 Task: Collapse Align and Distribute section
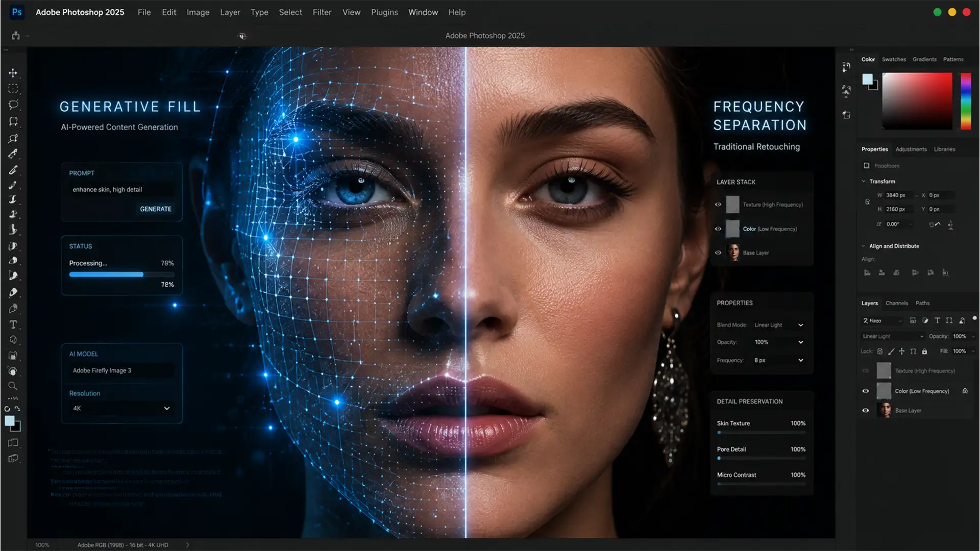pyautogui.click(x=864, y=246)
